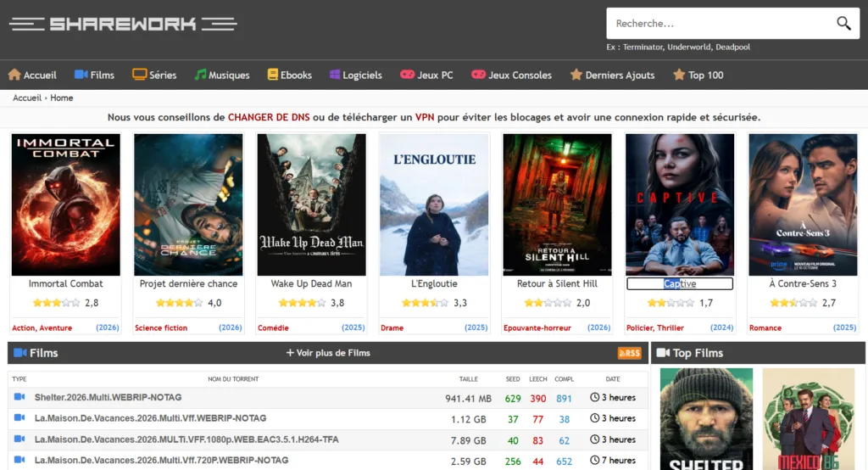Click the 7 heures date cell

(613, 460)
